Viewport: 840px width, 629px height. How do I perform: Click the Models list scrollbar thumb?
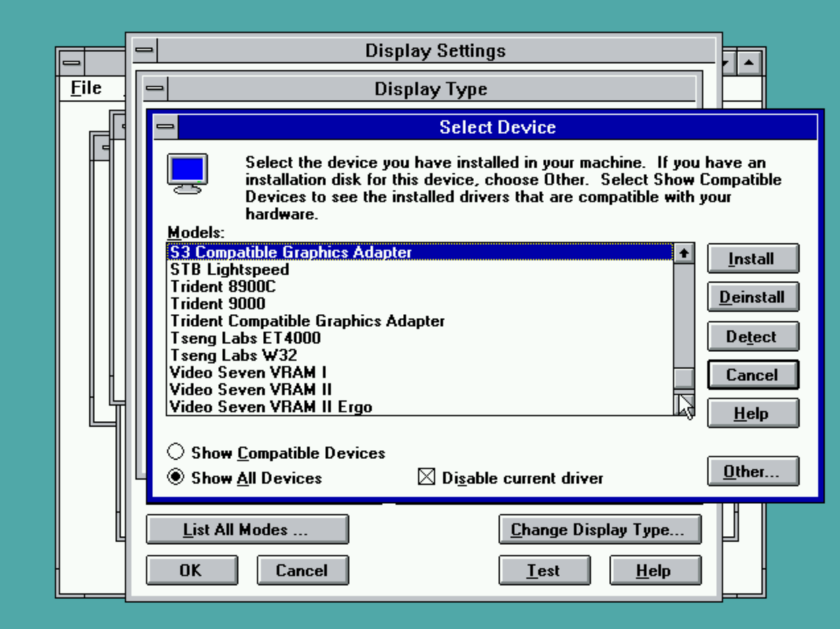point(685,379)
